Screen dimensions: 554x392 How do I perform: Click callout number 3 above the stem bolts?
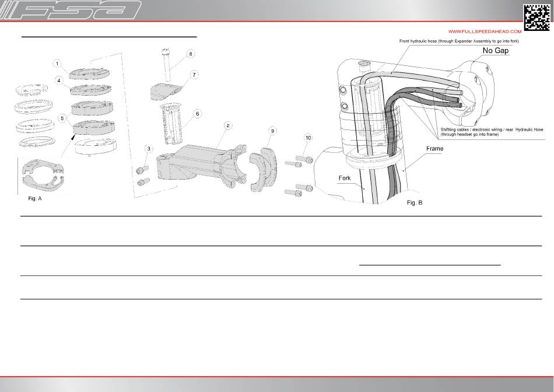coord(149,148)
